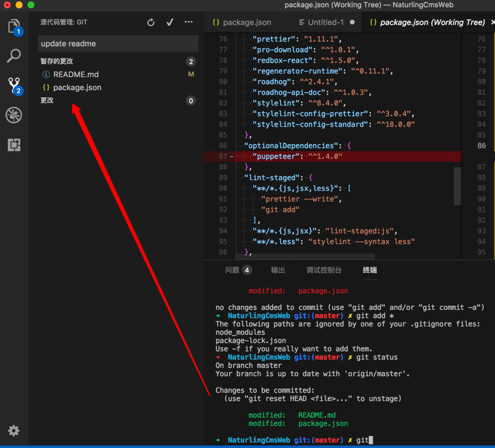Screen dimensions: 495x448
Task: Open the Extensions view in activity bar
Action: 14,145
